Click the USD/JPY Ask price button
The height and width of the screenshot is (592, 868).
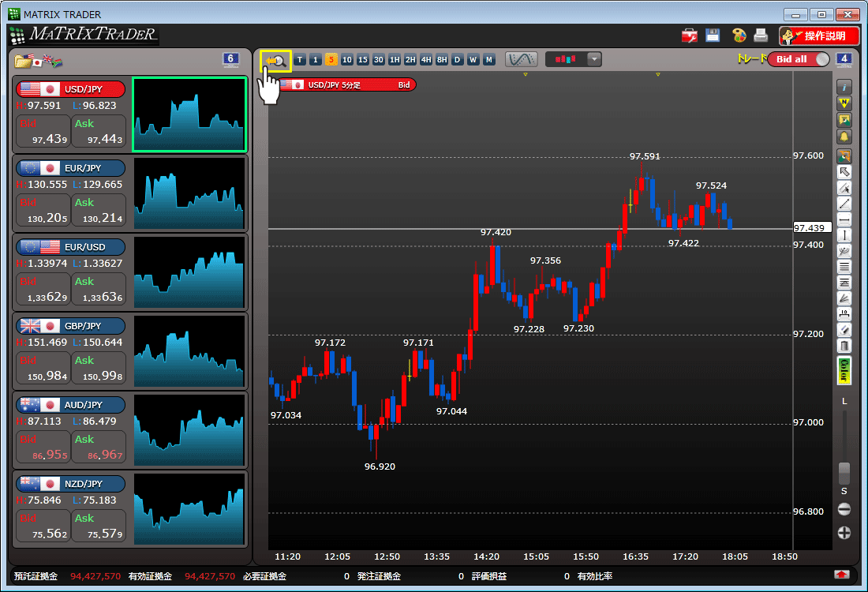point(99,131)
